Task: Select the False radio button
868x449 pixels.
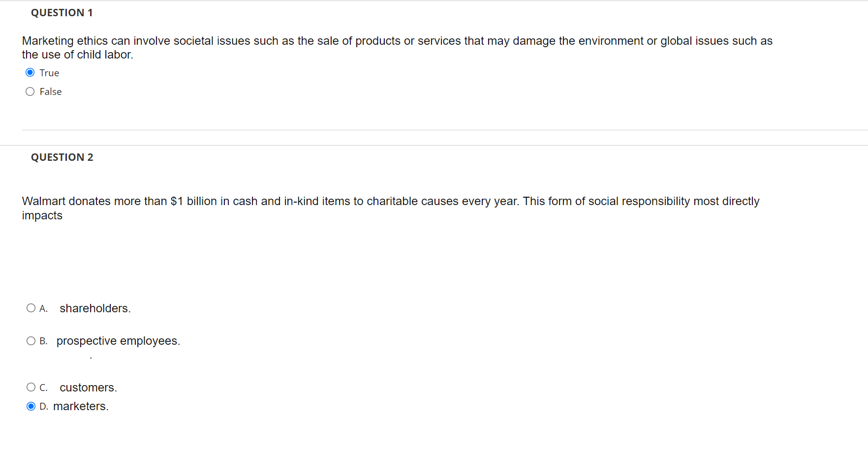Action: coord(30,91)
